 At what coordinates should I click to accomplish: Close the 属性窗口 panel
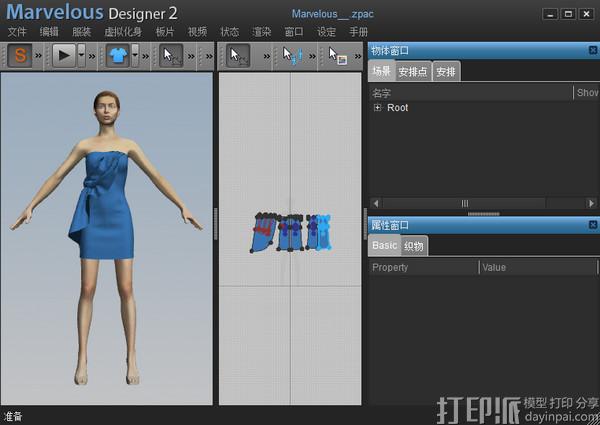tap(593, 225)
